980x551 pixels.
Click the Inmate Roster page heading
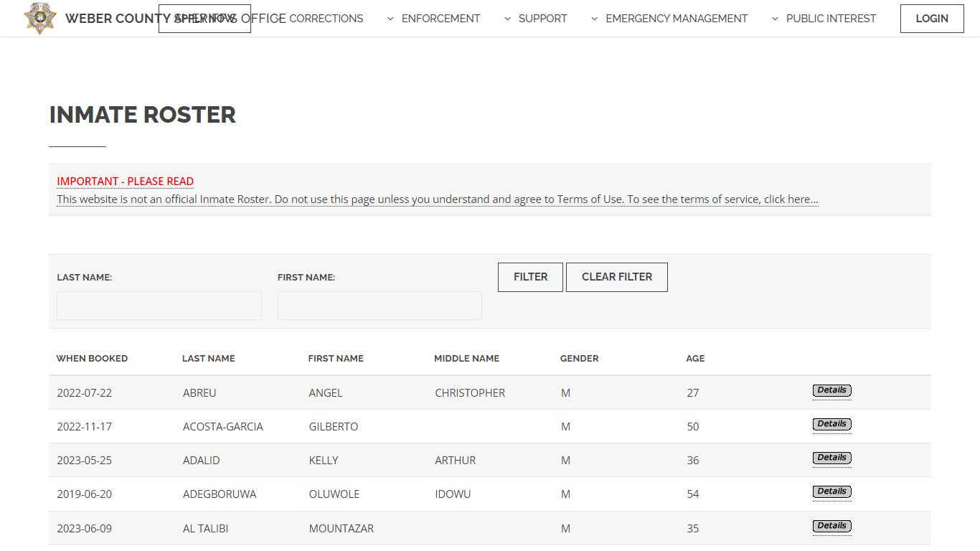tap(143, 115)
